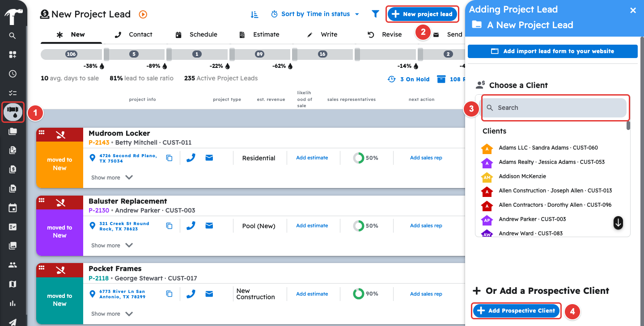This screenshot has height=326, width=644.
Task: Click the search magnifier in left sidebar
Action: click(13, 36)
